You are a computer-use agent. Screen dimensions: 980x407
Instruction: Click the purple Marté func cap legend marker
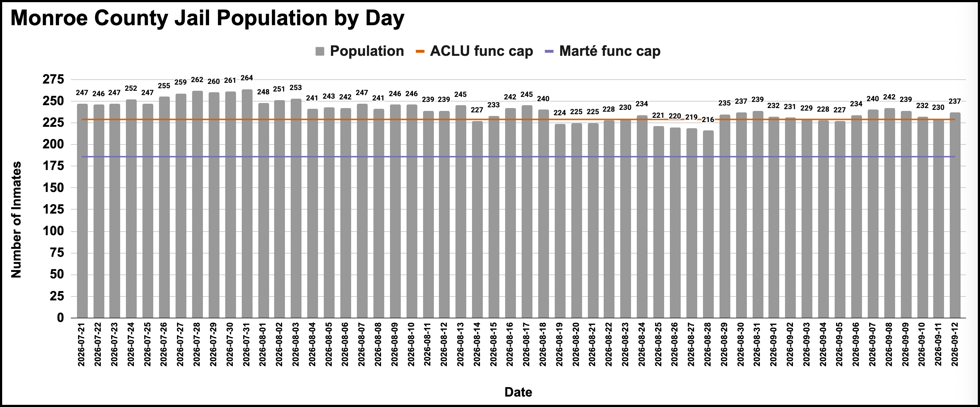(549, 52)
